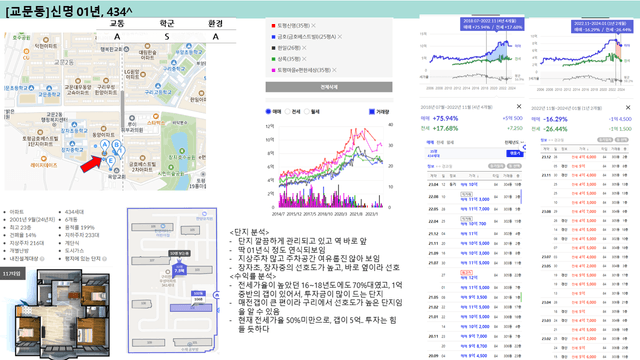Select the 전세 radio option
640x360 pixels.
(287, 111)
